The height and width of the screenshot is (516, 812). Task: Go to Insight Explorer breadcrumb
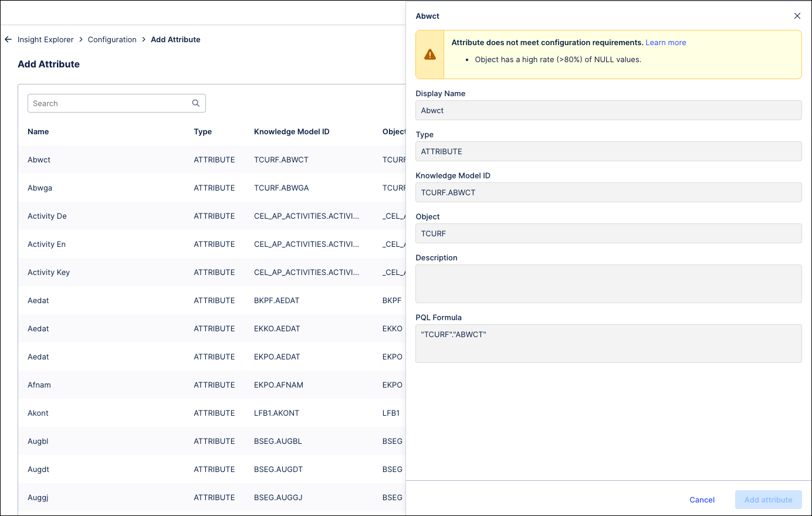click(46, 39)
